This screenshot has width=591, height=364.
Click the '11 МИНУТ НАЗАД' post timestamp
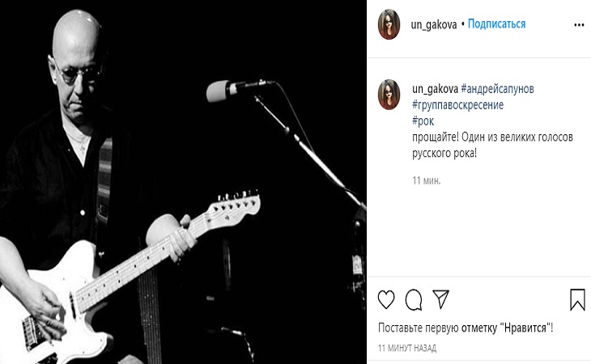(407, 348)
